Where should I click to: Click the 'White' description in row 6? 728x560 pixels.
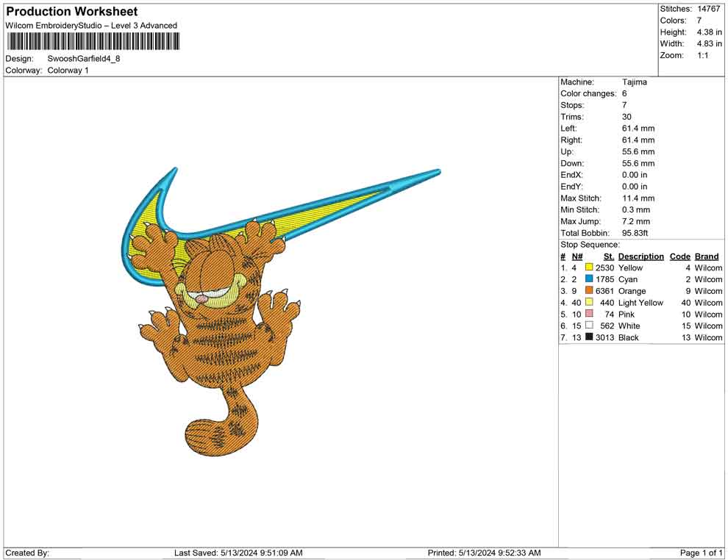click(629, 326)
